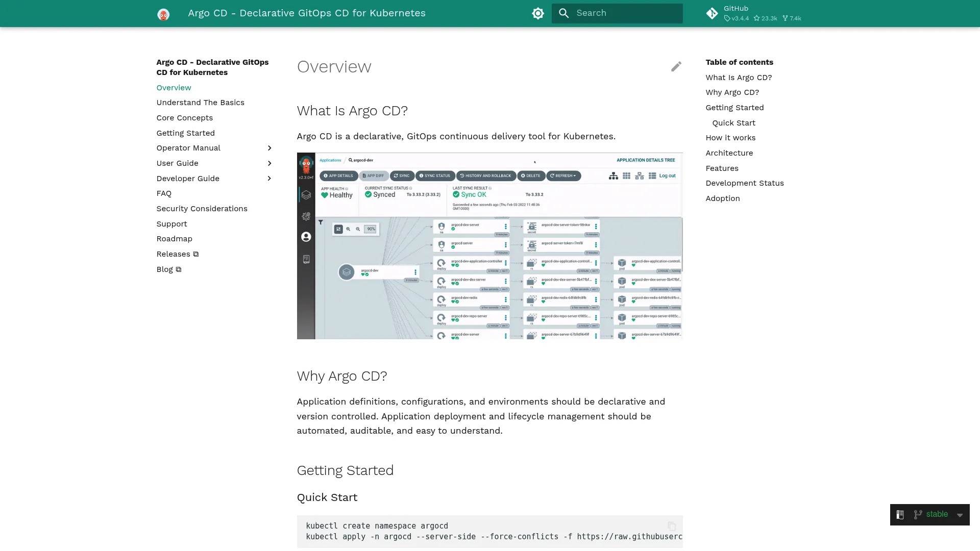Click the Argo CD UI screenshot image
This screenshot has height=551, width=980.
489,246
